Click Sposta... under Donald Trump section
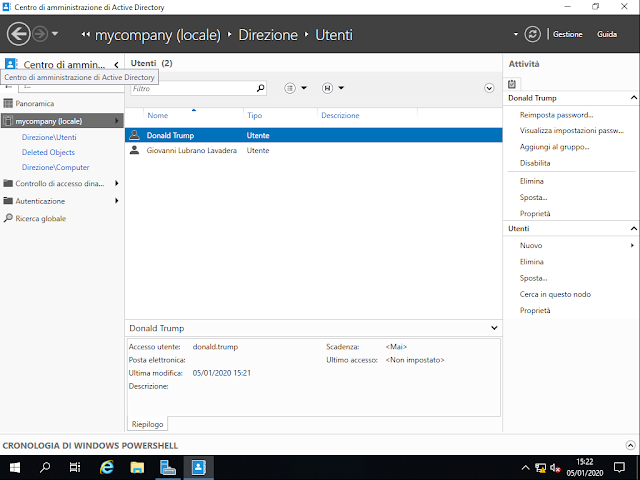 coord(533,198)
